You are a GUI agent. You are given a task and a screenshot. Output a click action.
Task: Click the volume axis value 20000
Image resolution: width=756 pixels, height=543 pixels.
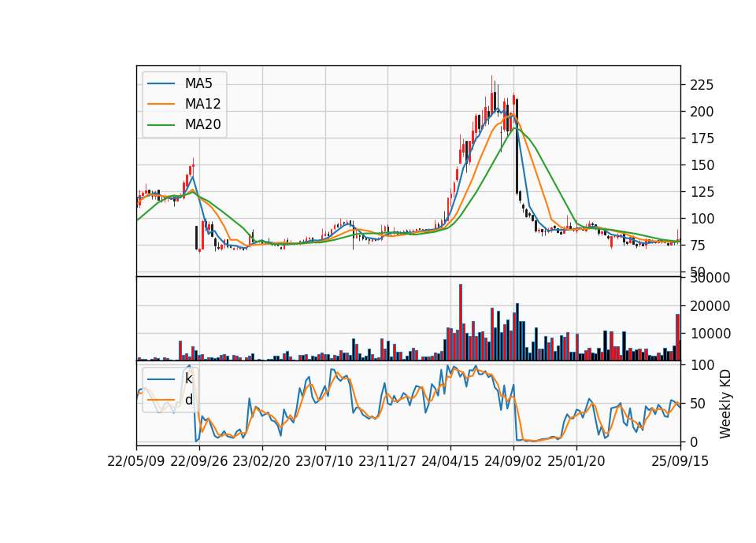coord(710,306)
